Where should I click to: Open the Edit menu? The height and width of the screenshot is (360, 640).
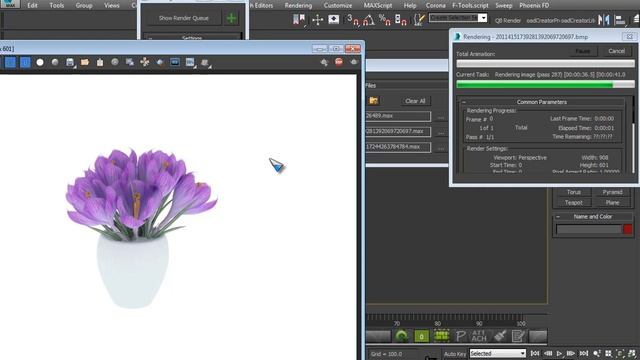[x=32, y=5]
